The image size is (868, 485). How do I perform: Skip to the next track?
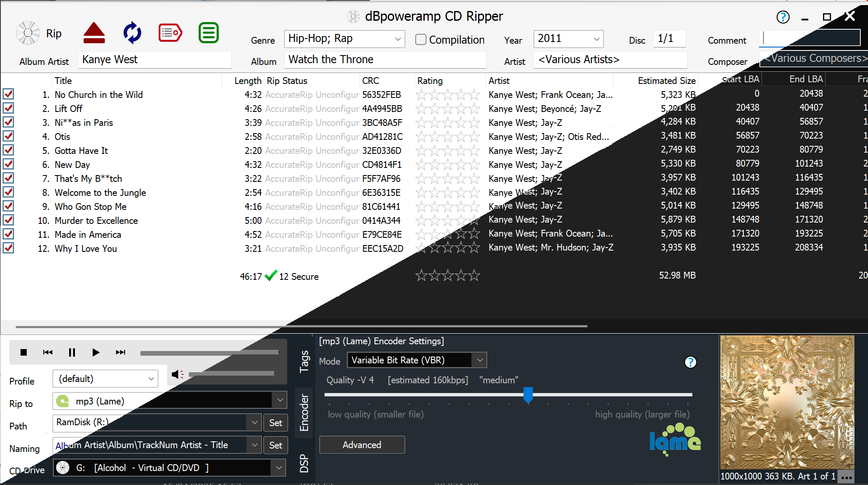(x=120, y=352)
